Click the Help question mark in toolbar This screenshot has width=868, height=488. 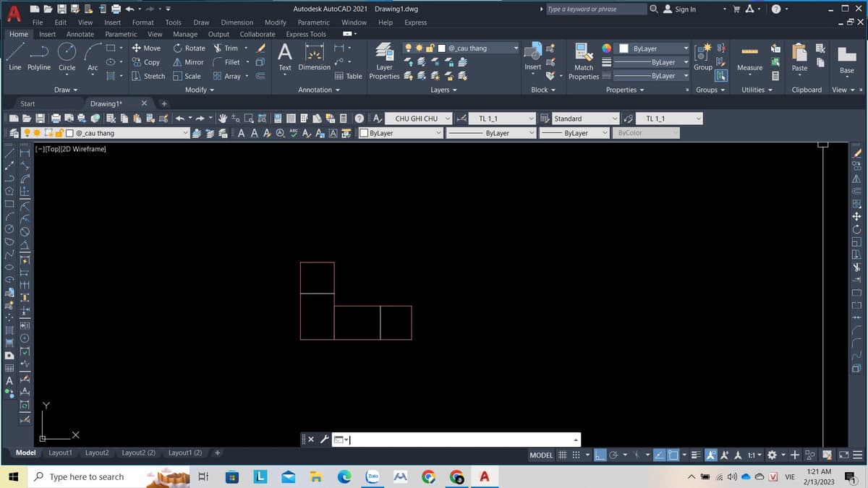pyautogui.click(x=359, y=119)
